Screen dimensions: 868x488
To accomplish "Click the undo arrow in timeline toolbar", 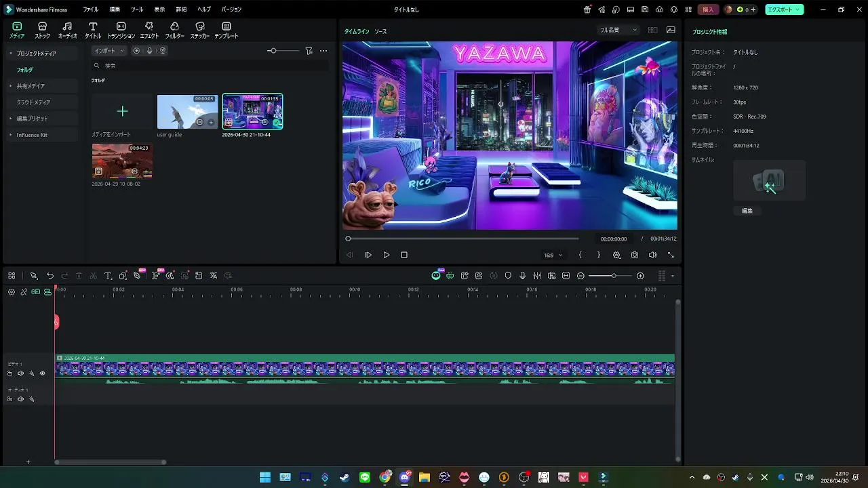I will (x=50, y=276).
